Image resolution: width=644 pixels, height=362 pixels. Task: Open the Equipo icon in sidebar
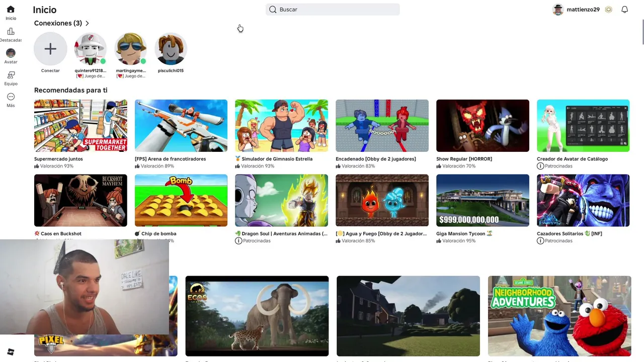pyautogui.click(x=11, y=75)
